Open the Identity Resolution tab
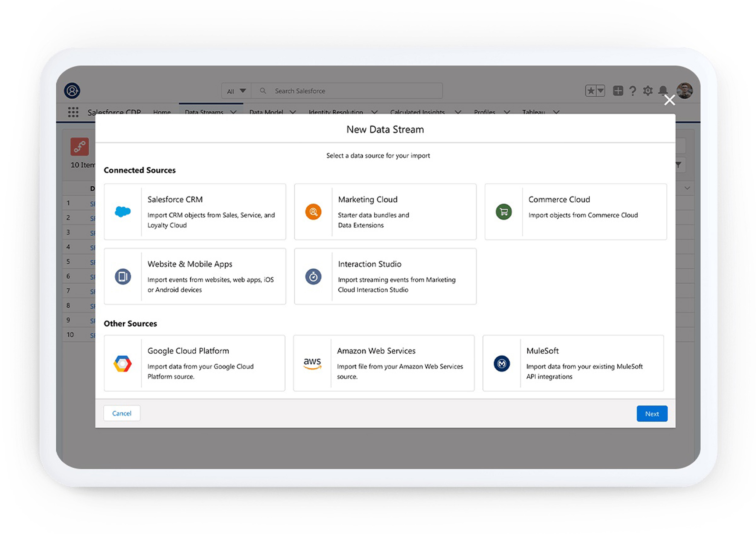Screen dimensions: 756x534 [x=336, y=112]
